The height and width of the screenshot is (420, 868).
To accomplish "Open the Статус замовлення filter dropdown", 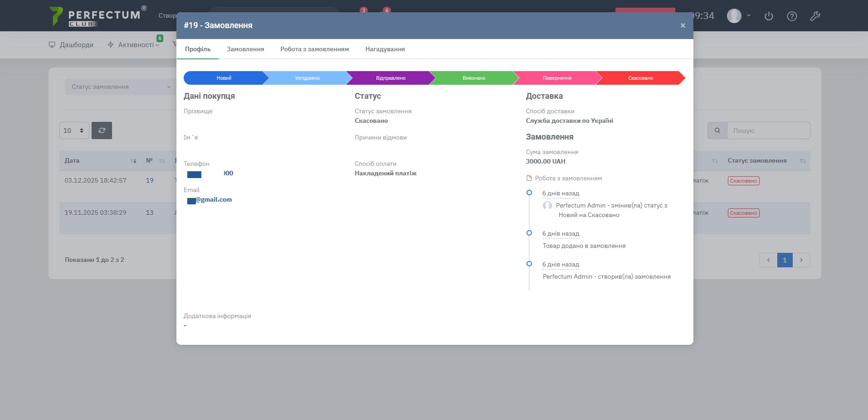I will [x=120, y=87].
